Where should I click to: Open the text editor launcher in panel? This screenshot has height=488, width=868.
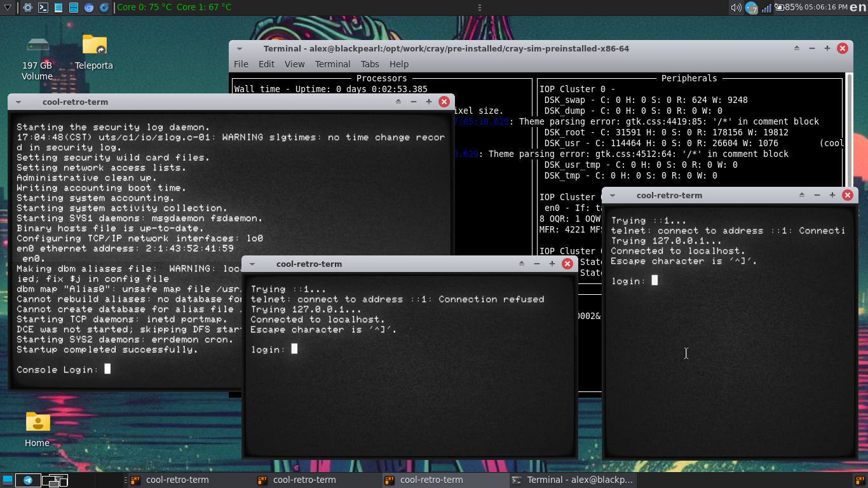(x=58, y=8)
